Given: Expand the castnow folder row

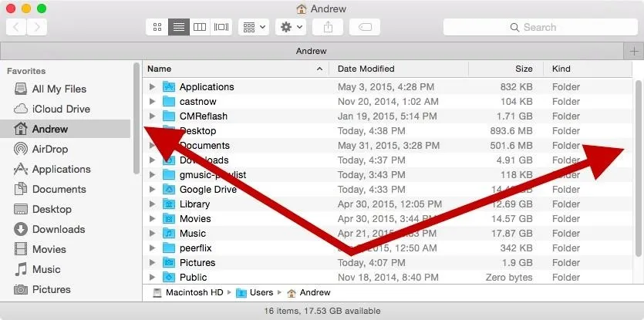Looking at the screenshot, I should [x=153, y=102].
